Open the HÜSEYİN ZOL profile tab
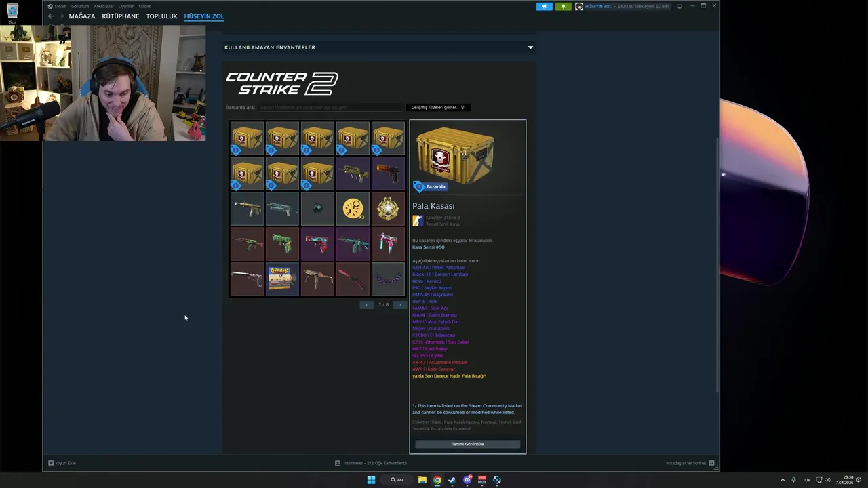This screenshot has height=488, width=868. click(204, 16)
